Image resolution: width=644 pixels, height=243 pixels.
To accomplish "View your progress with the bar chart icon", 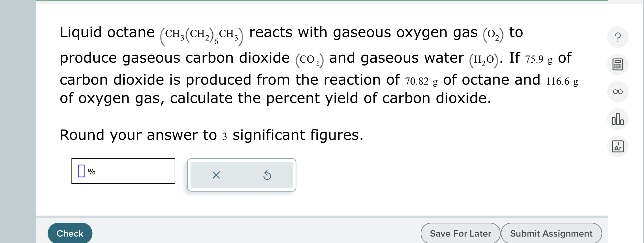I will coord(618,119).
